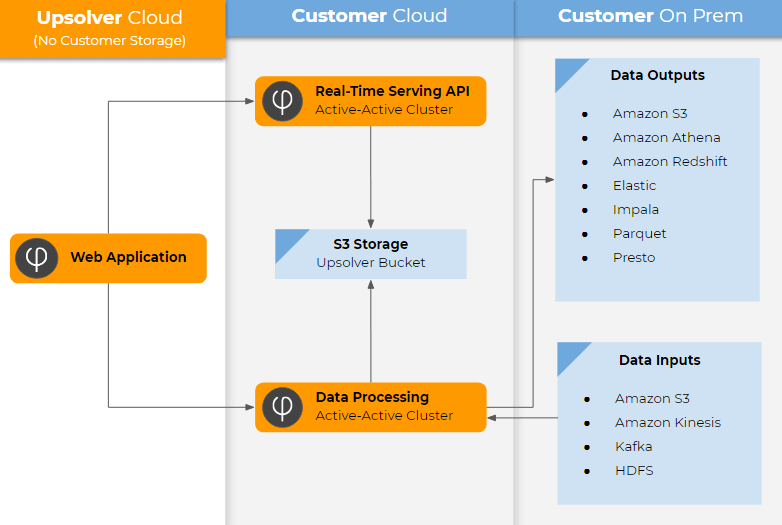Click the Upsolver logo on Data Processing
The height and width of the screenshot is (525, 782).
pos(283,407)
